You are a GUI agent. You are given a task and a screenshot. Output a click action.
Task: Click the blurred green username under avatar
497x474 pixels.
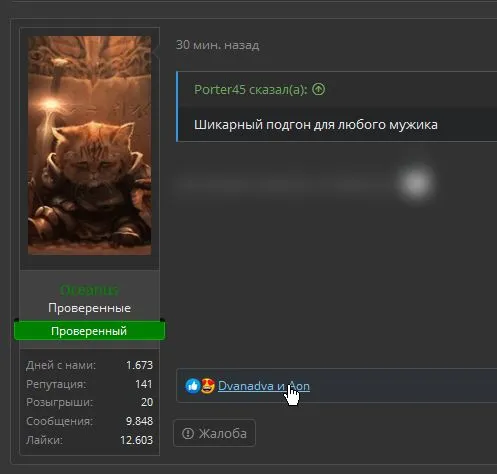click(89, 290)
